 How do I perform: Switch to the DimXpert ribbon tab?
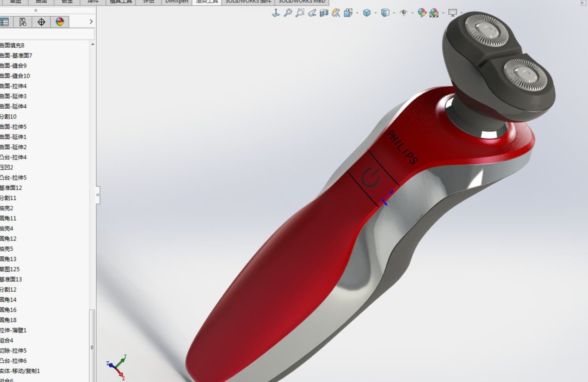pos(177,2)
